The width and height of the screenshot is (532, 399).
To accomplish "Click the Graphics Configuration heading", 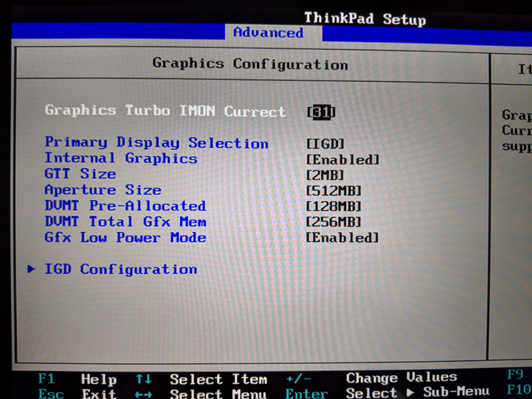I will pyautogui.click(x=251, y=64).
